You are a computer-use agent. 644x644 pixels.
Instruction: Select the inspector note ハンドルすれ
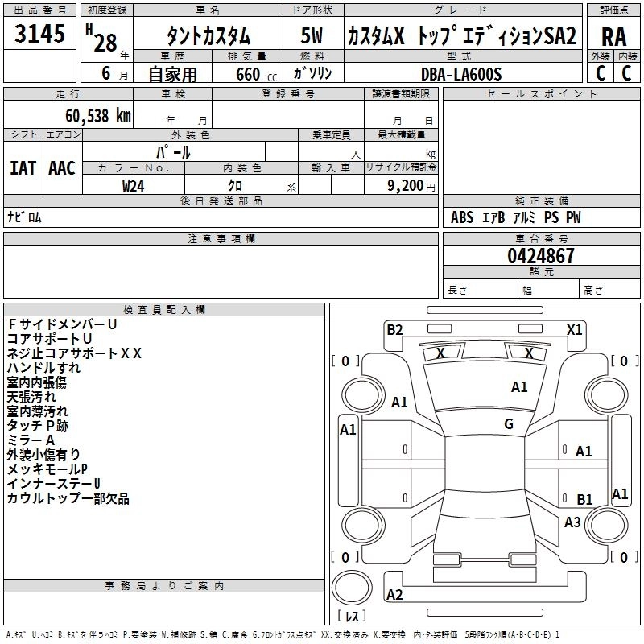point(43,368)
